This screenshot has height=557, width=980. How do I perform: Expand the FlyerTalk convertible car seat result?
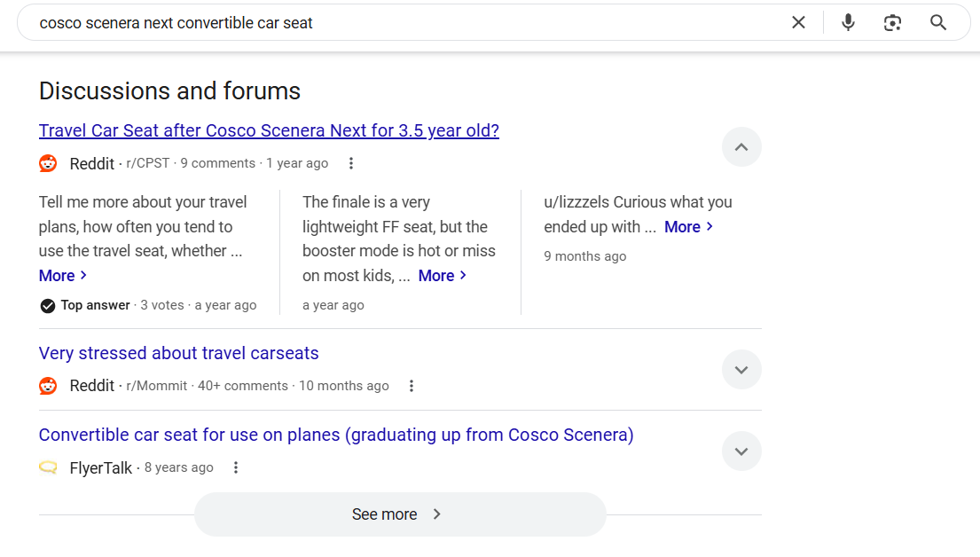point(741,451)
